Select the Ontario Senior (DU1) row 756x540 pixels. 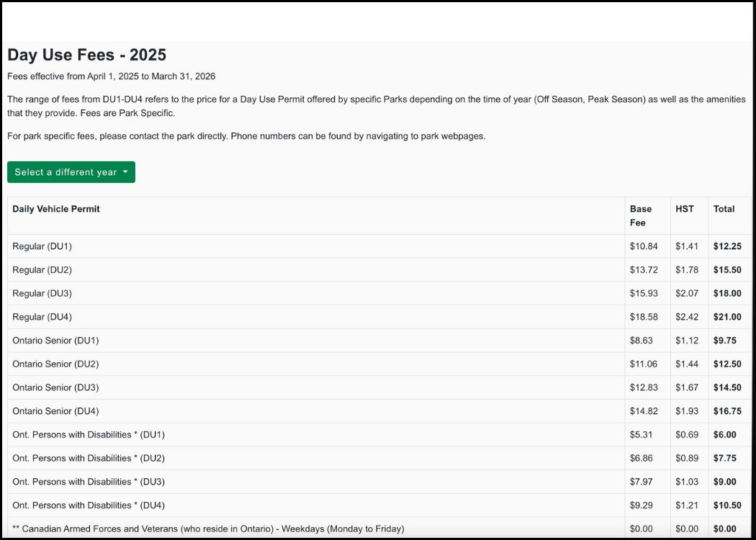coord(379,341)
